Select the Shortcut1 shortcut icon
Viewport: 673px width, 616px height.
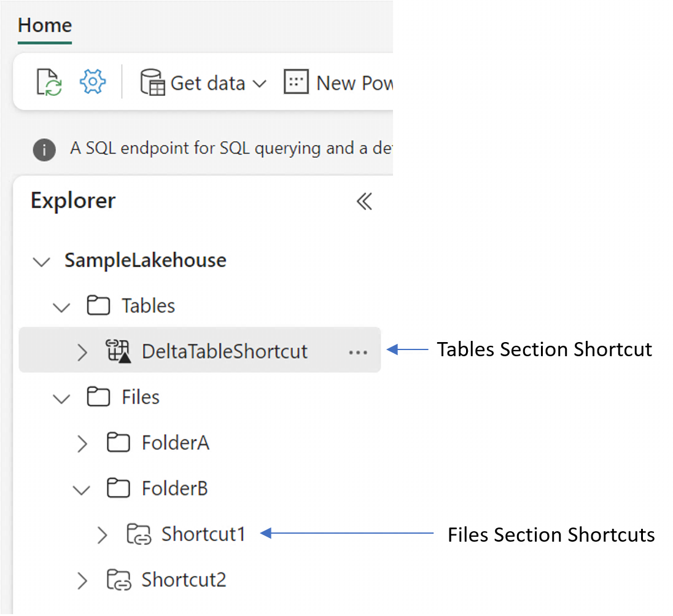139,534
